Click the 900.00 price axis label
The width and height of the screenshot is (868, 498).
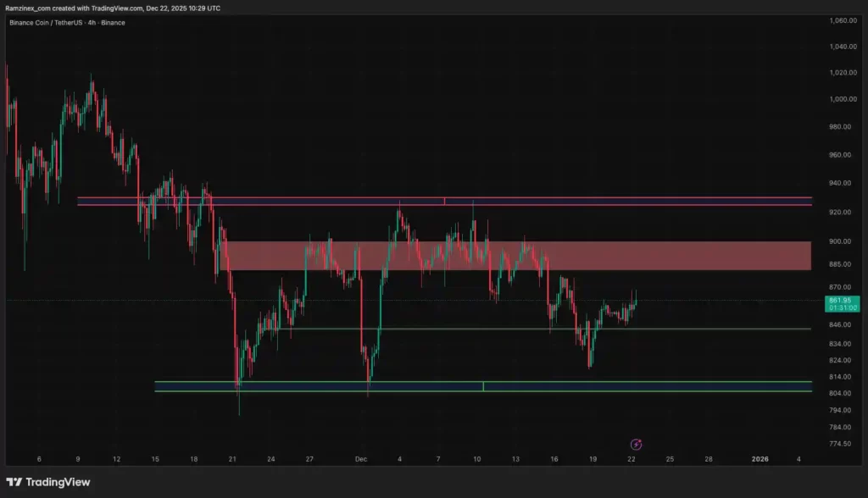(839, 241)
